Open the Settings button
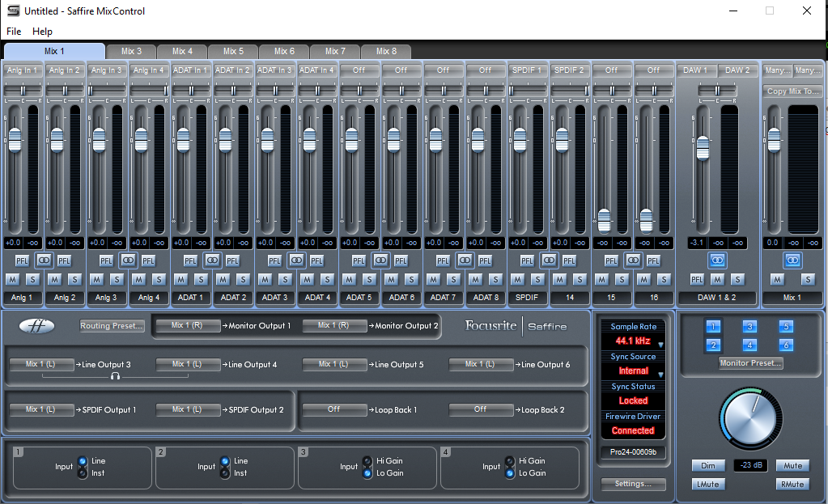 coord(633,484)
